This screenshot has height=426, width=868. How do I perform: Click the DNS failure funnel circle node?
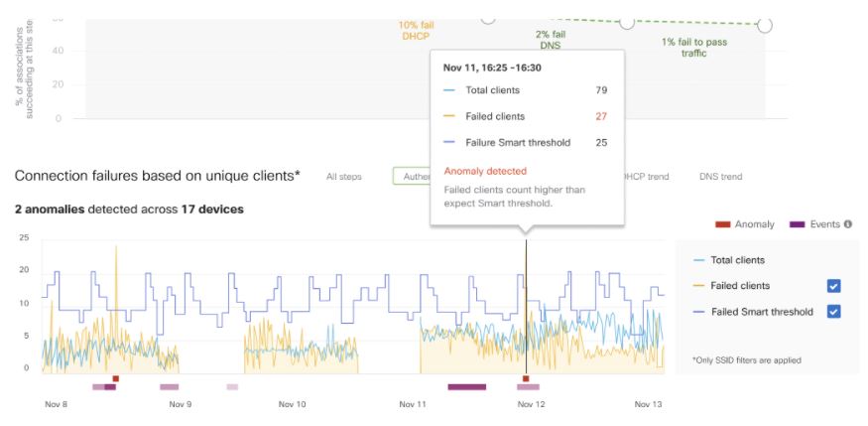(x=627, y=22)
